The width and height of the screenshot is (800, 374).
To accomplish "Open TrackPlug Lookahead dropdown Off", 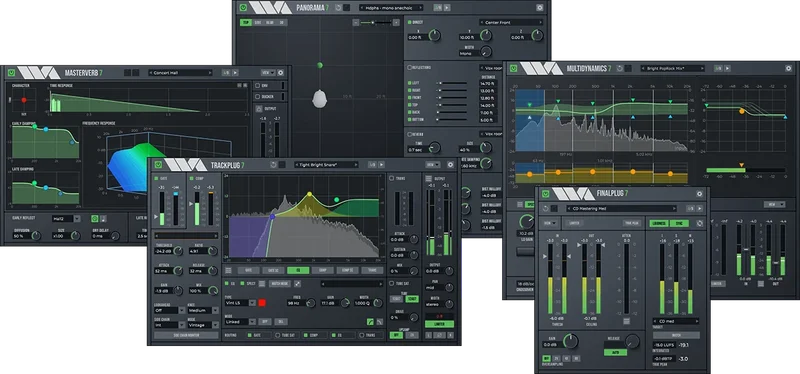I will pos(169,310).
